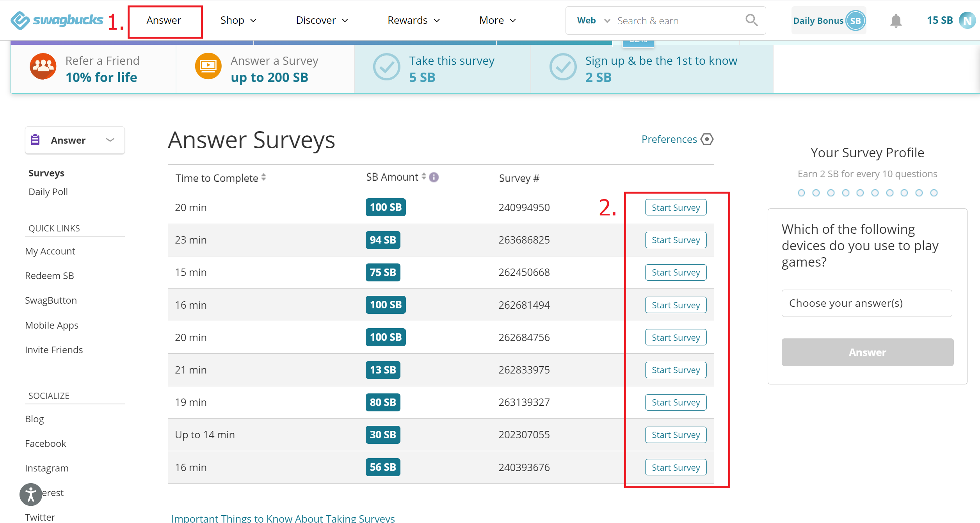Click Sign up & be the 1st to know
The height and width of the screenshot is (523, 980).
[652, 69]
